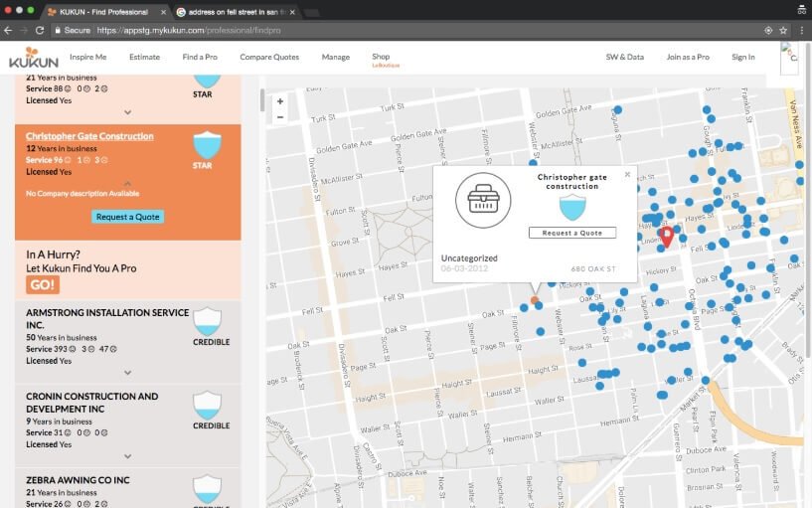Viewport: 812px width, 508px height.
Task: Zoom in on the map
Action: click(279, 101)
